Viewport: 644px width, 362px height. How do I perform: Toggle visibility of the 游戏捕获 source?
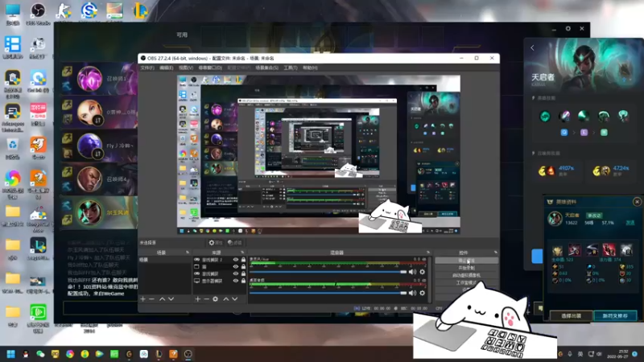(236, 274)
